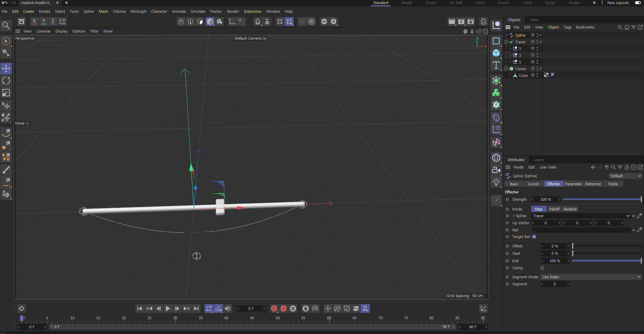Screen dimensions: 644x334
Task: Open the Segment Mode dropdown
Action: [x=591, y=277]
